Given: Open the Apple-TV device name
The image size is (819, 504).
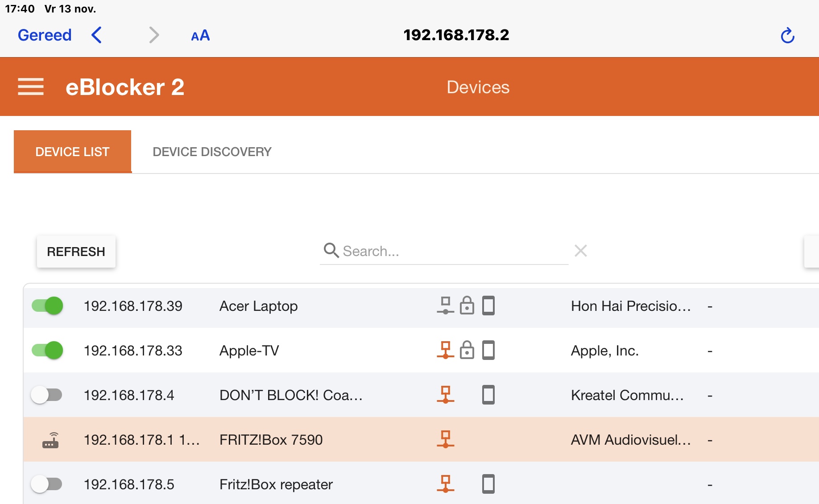Looking at the screenshot, I should [x=249, y=351].
